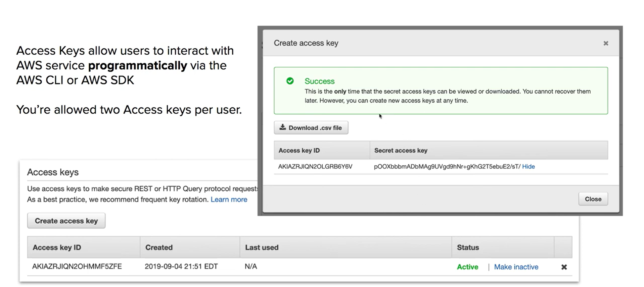The image size is (644, 287).
Task: Click the green Success checkmark icon
Action: pyautogui.click(x=290, y=81)
